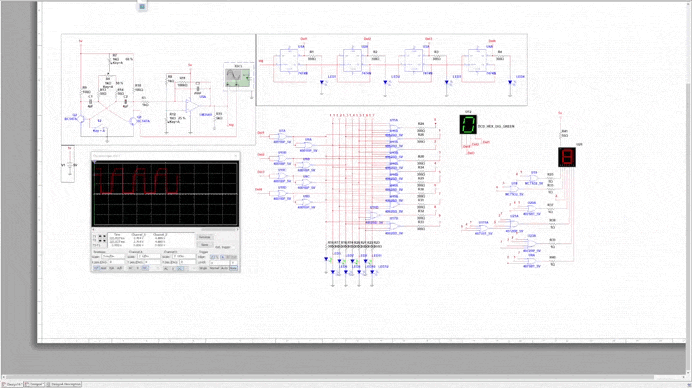Select flip-flop U3A
692x388 pixels.
414,60
